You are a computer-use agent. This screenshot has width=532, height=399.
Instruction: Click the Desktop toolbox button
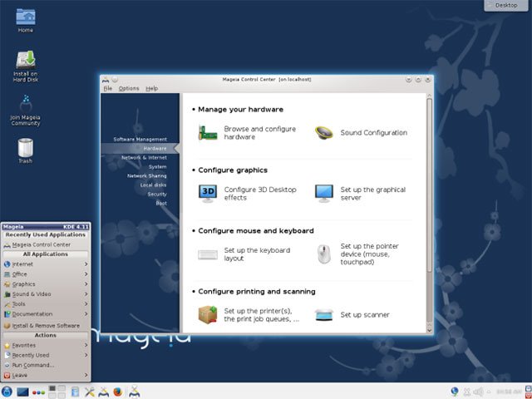coord(506,5)
